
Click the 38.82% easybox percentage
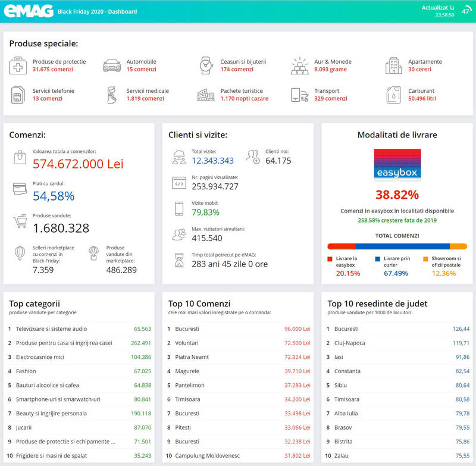pyautogui.click(x=397, y=195)
